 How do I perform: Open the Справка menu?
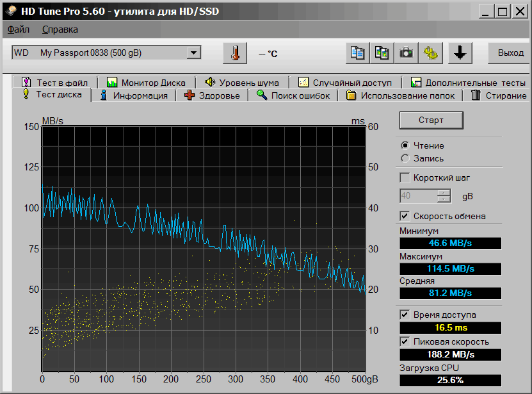(60, 29)
